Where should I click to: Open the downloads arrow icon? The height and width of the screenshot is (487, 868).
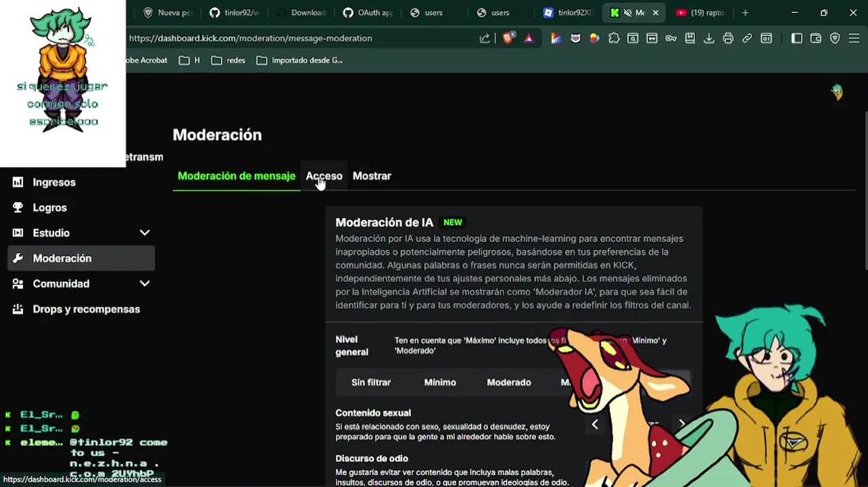(x=708, y=39)
